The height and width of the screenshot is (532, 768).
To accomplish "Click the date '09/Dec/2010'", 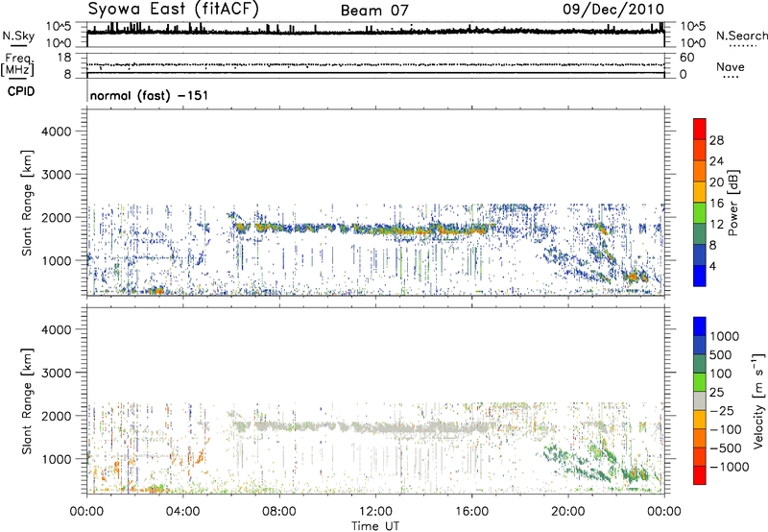I will [613, 10].
